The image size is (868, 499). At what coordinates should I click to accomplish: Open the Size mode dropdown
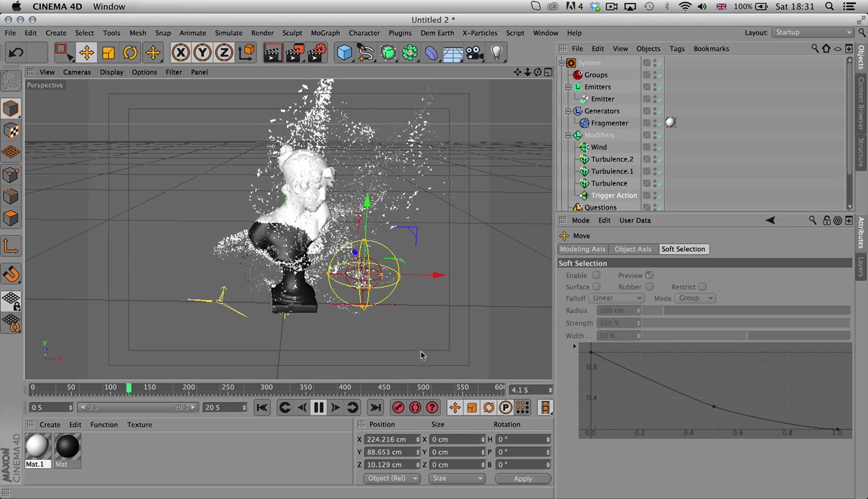tap(457, 478)
